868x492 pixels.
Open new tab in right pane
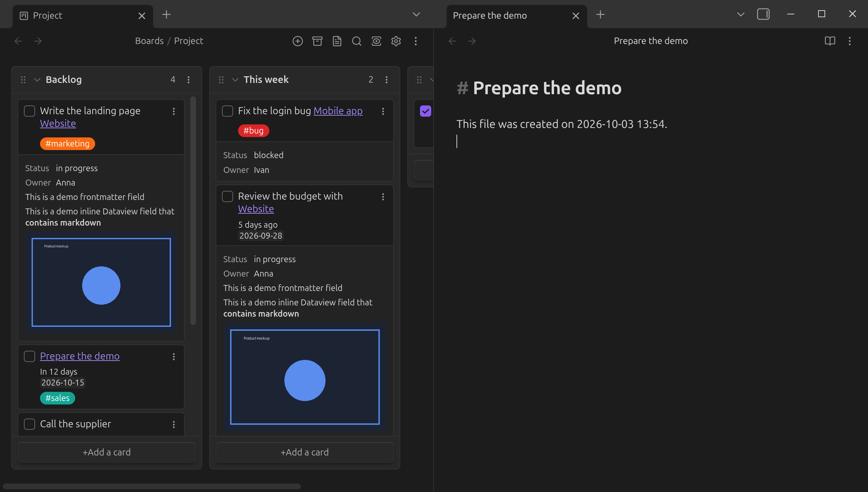(600, 14)
